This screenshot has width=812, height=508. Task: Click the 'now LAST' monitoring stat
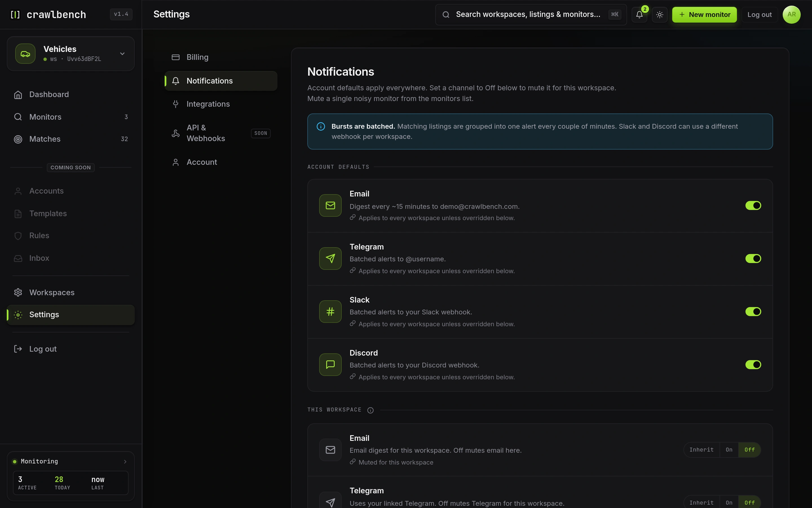(x=98, y=483)
